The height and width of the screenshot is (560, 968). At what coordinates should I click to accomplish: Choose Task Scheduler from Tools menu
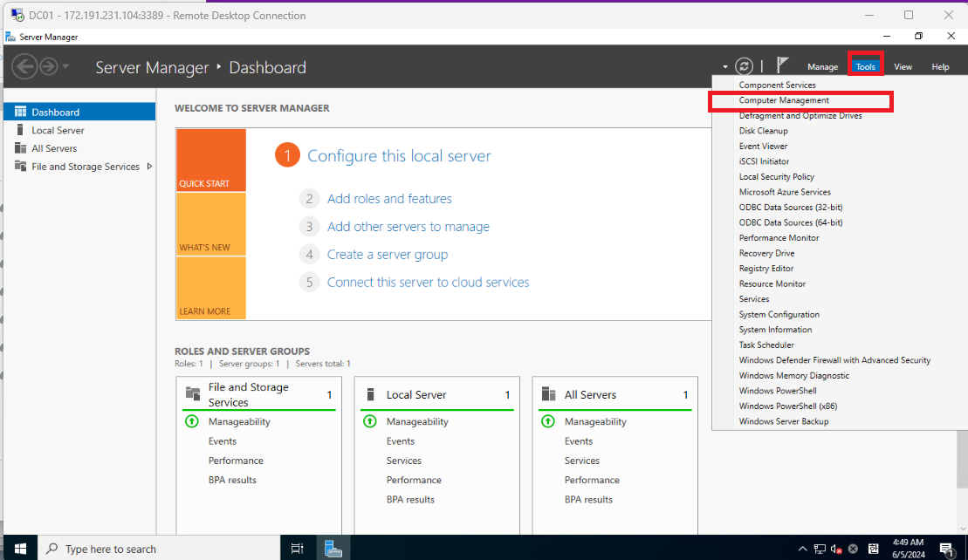coord(766,345)
